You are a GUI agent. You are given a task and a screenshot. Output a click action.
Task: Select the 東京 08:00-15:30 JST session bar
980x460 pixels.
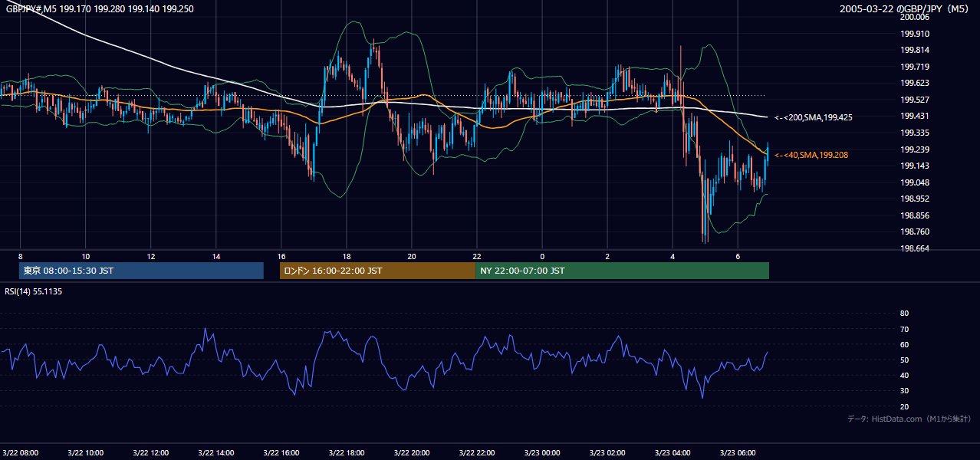click(141, 271)
